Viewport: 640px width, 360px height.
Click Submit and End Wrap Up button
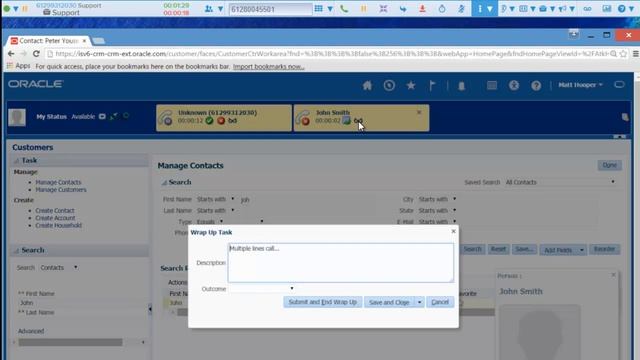tap(322, 302)
